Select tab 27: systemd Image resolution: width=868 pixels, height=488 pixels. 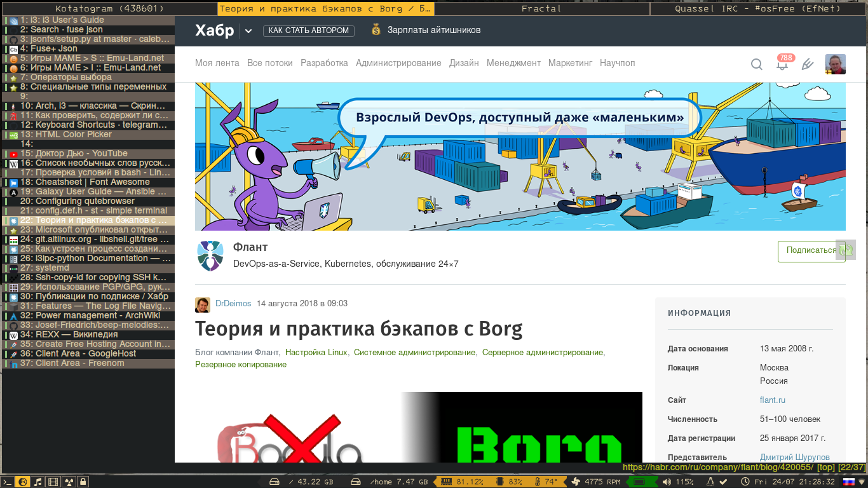point(89,268)
